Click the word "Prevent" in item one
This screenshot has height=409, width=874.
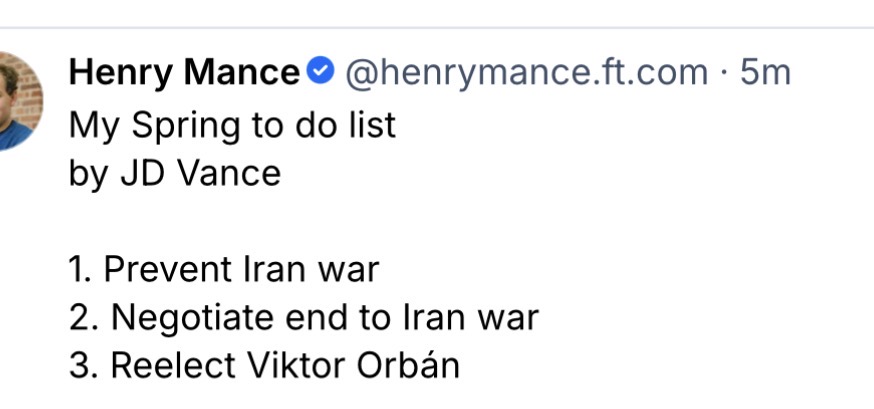tap(168, 269)
